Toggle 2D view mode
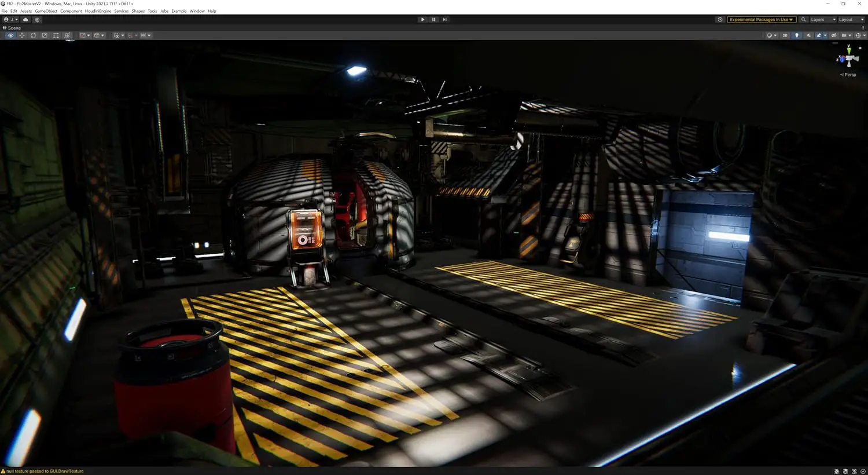The image size is (868, 475). pos(785,35)
